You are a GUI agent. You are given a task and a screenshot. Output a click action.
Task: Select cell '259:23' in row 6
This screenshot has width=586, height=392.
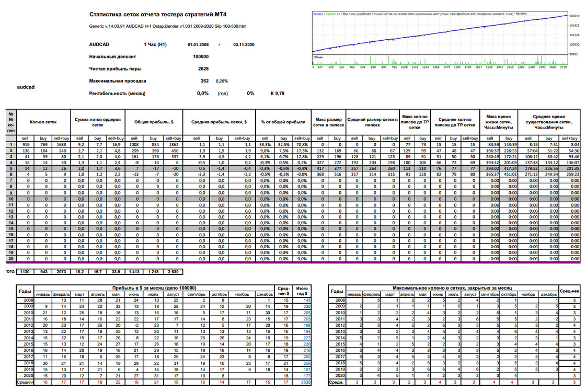[570, 175]
